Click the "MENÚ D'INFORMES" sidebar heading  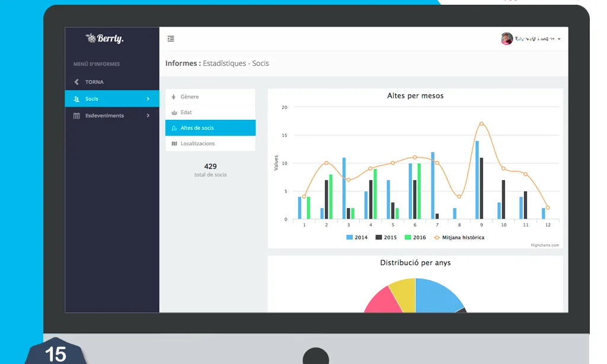pos(97,64)
